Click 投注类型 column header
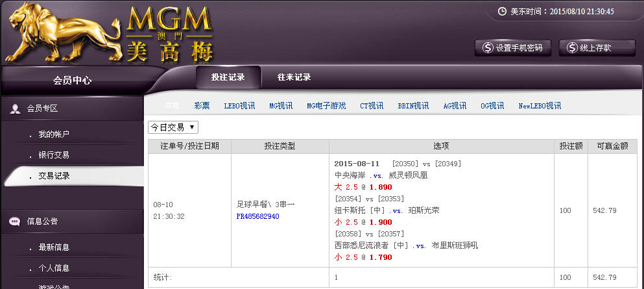This screenshot has height=289, width=644. pyautogui.click(x=280, y=146)
